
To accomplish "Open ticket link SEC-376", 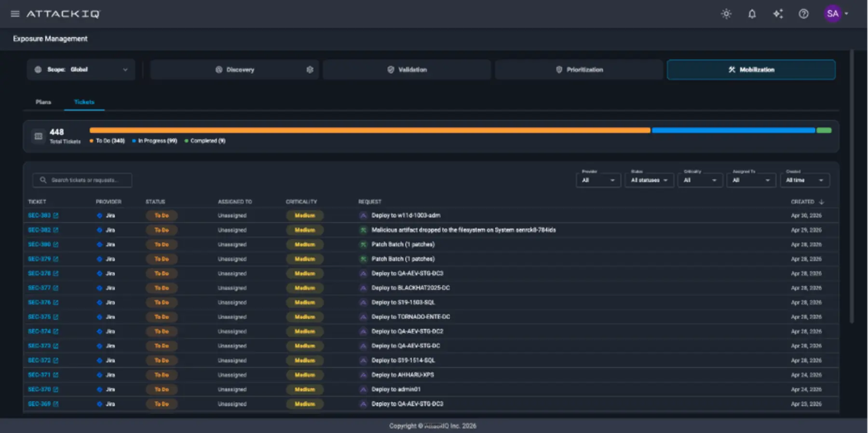I will click(39, 302).
